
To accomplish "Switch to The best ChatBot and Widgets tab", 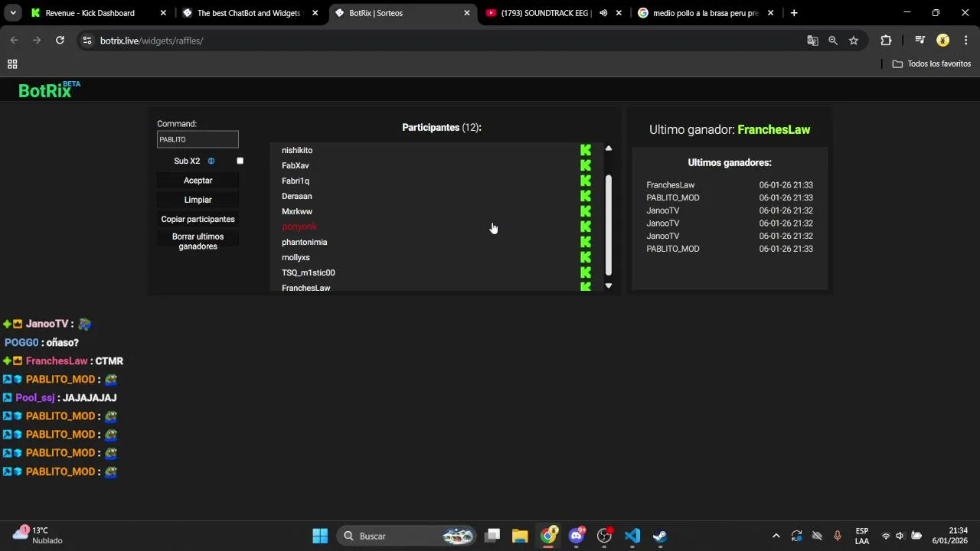I will 250,13.
